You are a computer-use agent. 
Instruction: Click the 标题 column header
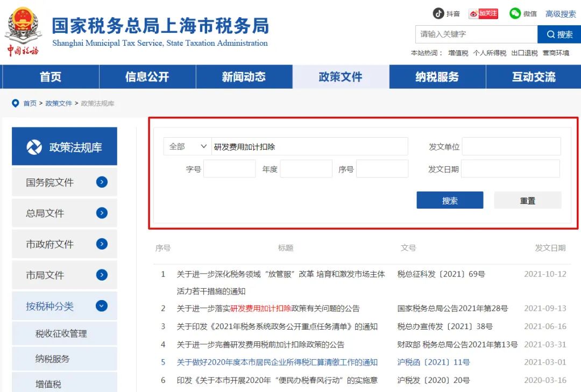coord(285,248)
